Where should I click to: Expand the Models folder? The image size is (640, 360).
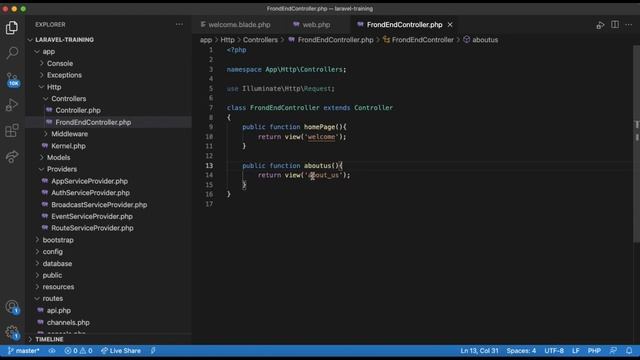coord(58,158)
